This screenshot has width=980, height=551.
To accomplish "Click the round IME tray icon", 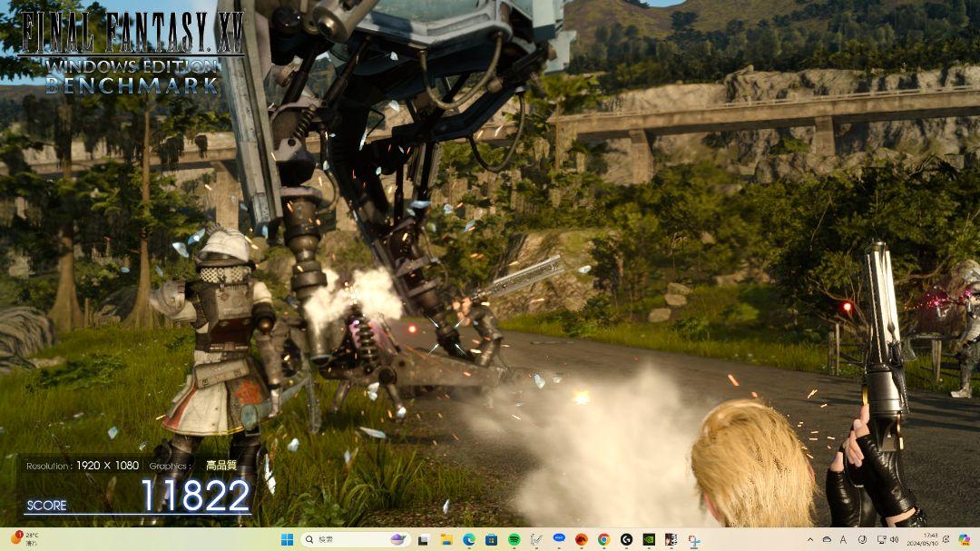I will click(863, 540).
